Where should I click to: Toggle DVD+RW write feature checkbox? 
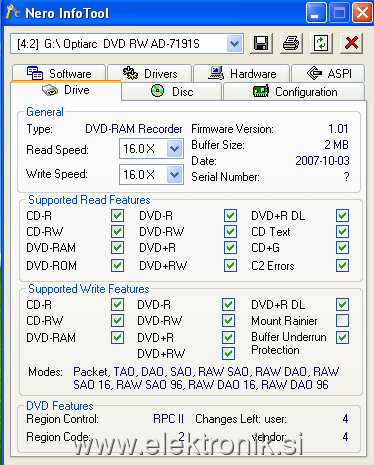point(228,353)
